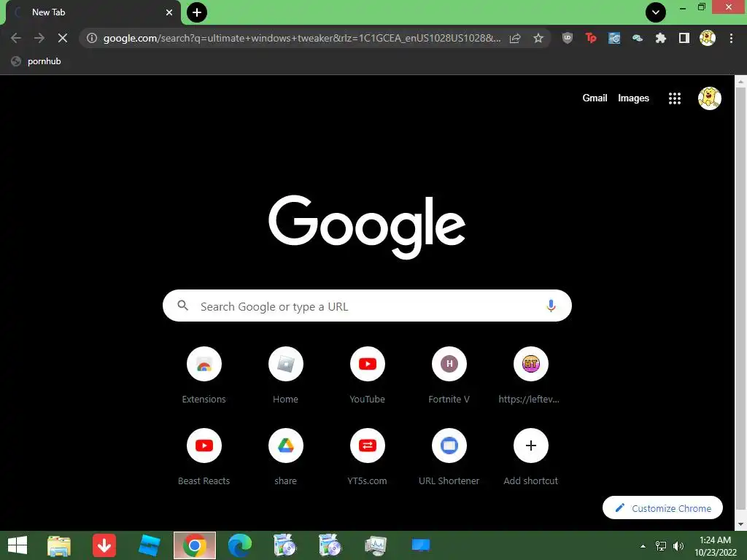Open a new tab with the plus button

(197, 12)
